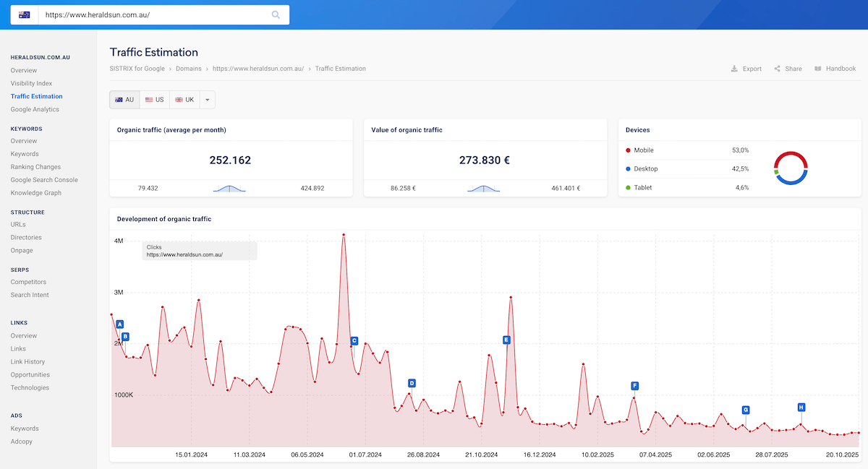Switch to the AU country tab
868x469 pixels.
click(x=124, y=100)
